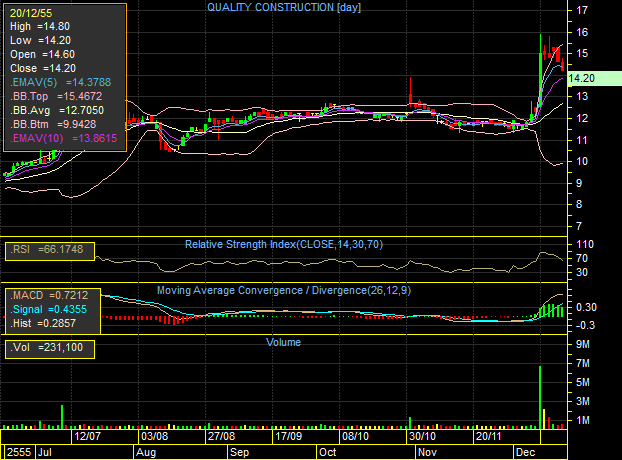Viewport: 622px width, 460px height.
Task: Click the RSI axis label 110
Action: [585, 244]
